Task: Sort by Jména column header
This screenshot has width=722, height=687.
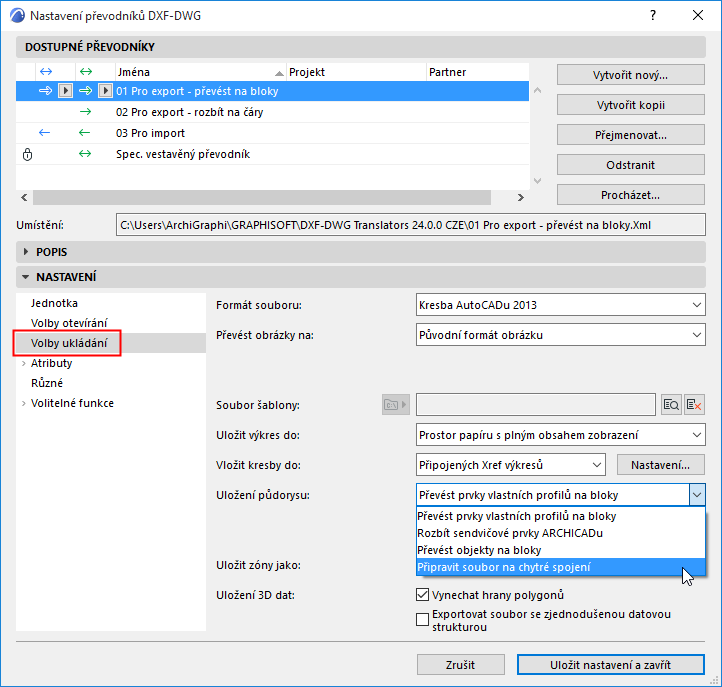Action: 200,72
